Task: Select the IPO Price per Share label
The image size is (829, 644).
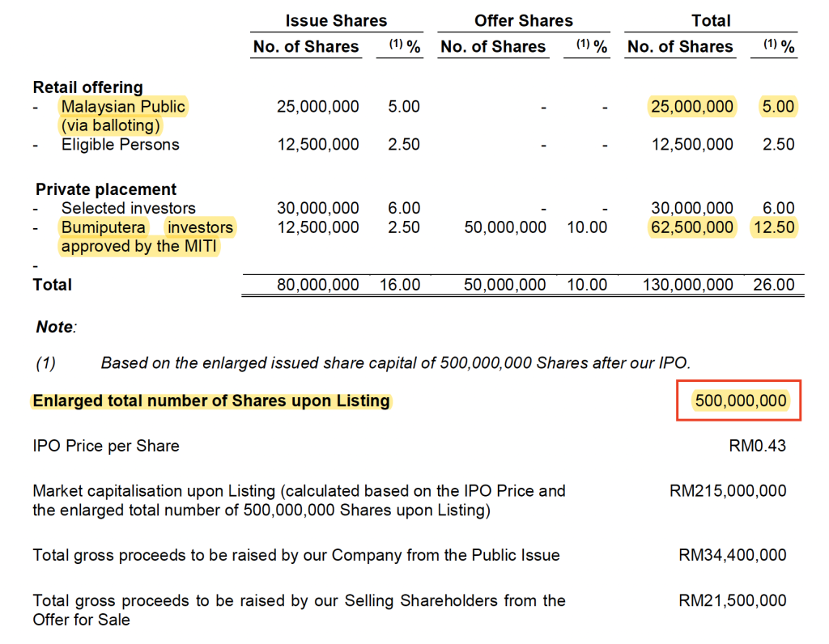Action: pyautogui.click(x=106, y=446)
